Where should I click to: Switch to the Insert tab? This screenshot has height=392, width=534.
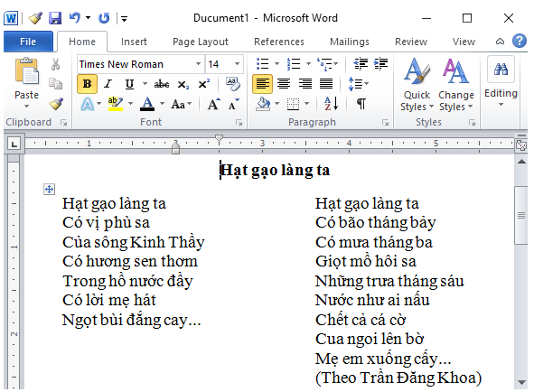pos(134,42)
